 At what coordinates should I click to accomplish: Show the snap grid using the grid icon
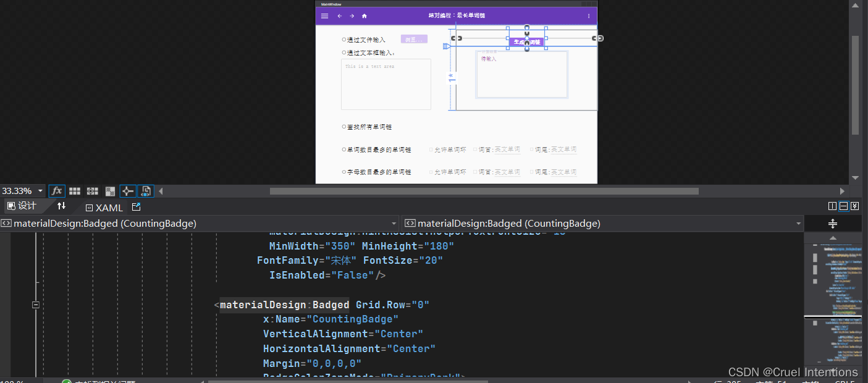75,191
